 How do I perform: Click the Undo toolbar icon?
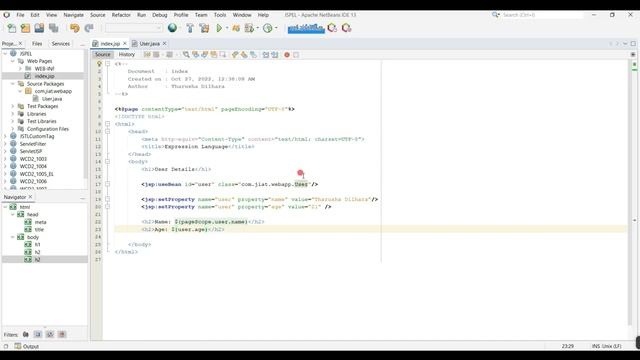click(x=74, y=28)
